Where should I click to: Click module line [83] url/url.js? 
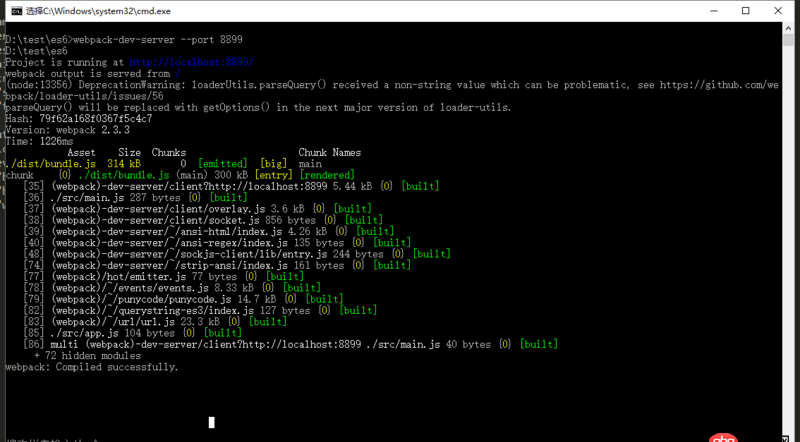(155, 322)
